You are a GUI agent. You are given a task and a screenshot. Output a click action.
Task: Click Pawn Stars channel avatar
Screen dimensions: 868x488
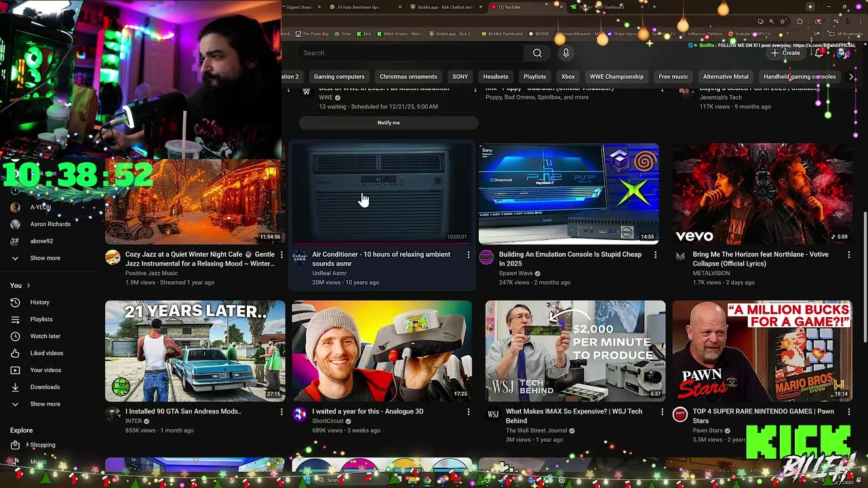[x=679, y=414]
